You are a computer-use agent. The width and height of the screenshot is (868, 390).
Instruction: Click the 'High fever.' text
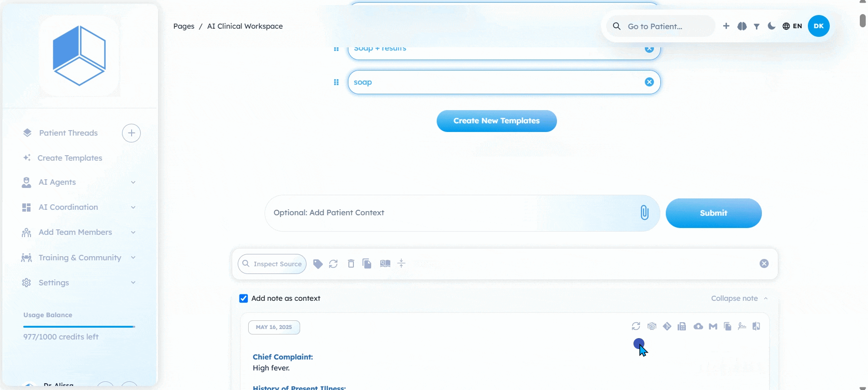click(x=271, y=368)
